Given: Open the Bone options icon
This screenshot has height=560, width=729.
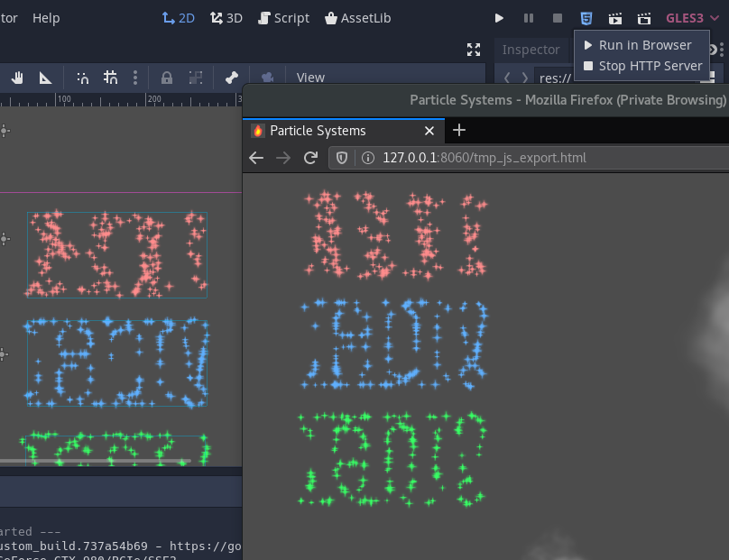Looking at the screenshot, I should tap(230, 78).
